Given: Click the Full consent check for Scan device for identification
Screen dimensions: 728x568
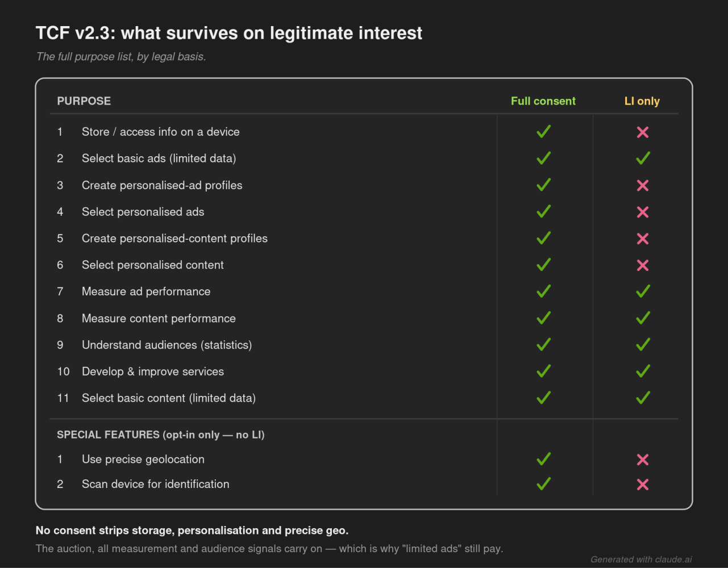Looking at the screenshot, I should 544,484.
